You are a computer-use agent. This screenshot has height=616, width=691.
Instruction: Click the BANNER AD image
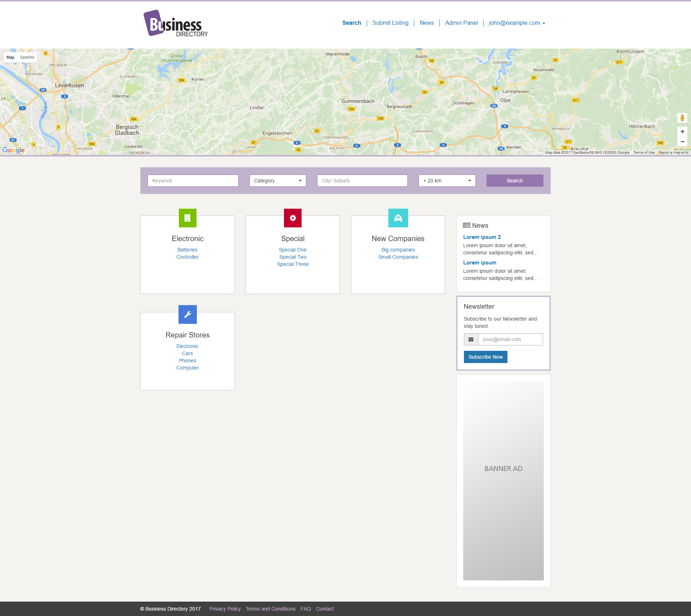503,480
